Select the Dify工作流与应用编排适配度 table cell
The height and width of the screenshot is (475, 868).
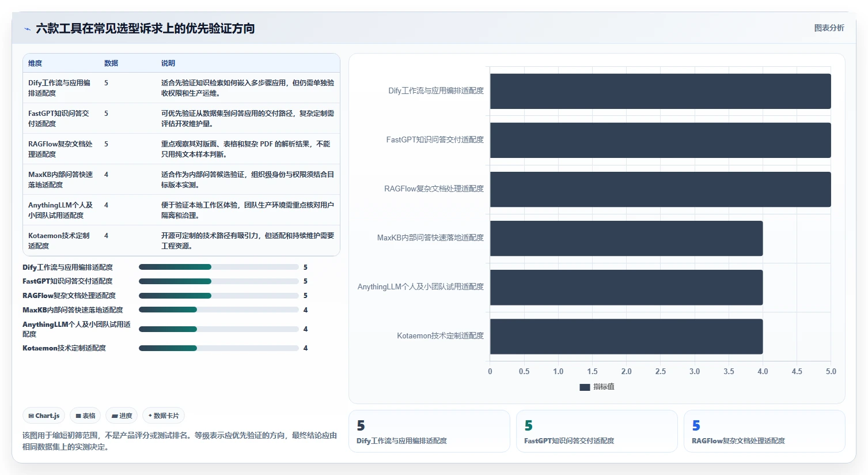[x=60, y=88]
